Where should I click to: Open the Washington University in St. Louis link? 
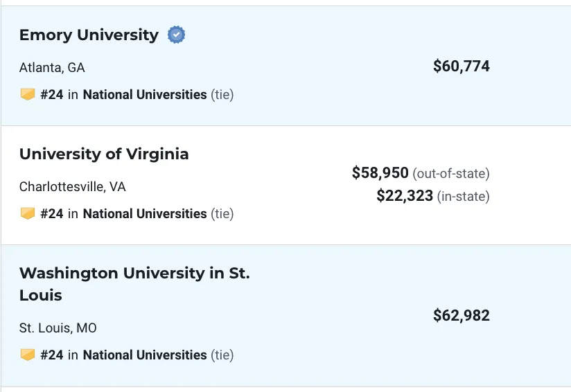point(134,284)
